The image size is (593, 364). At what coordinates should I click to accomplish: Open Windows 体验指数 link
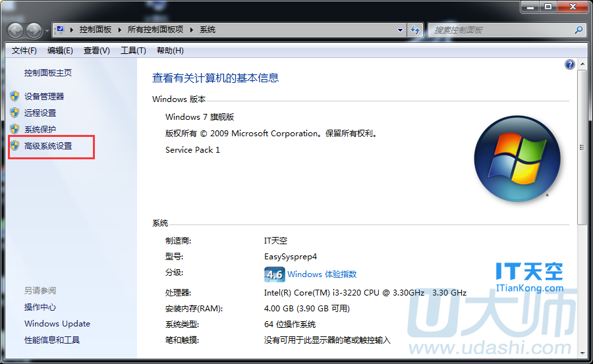pos(322,274)
